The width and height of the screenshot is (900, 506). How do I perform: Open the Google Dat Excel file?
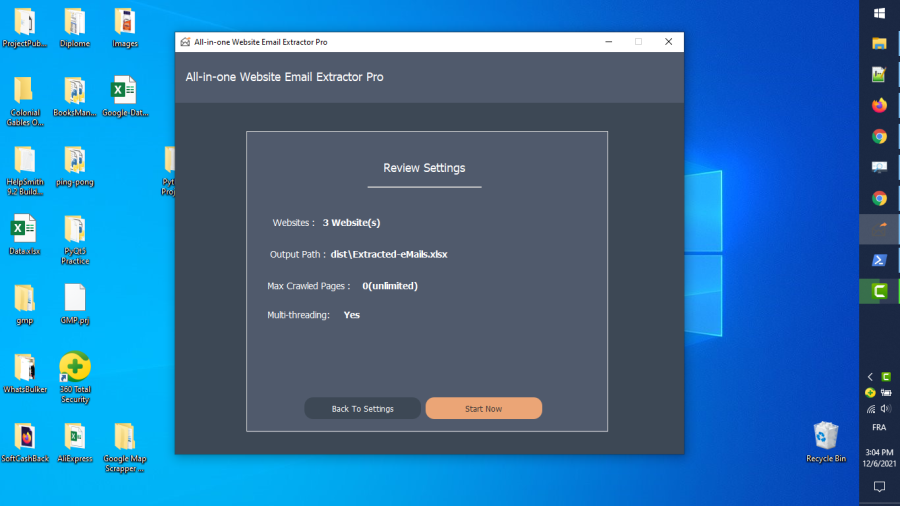point(125,96)
